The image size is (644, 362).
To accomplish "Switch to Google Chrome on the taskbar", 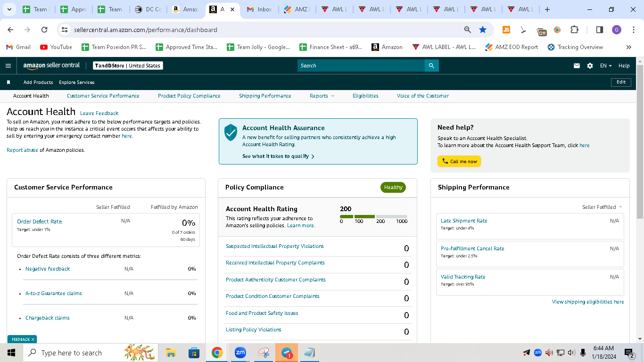I will 217,353.
